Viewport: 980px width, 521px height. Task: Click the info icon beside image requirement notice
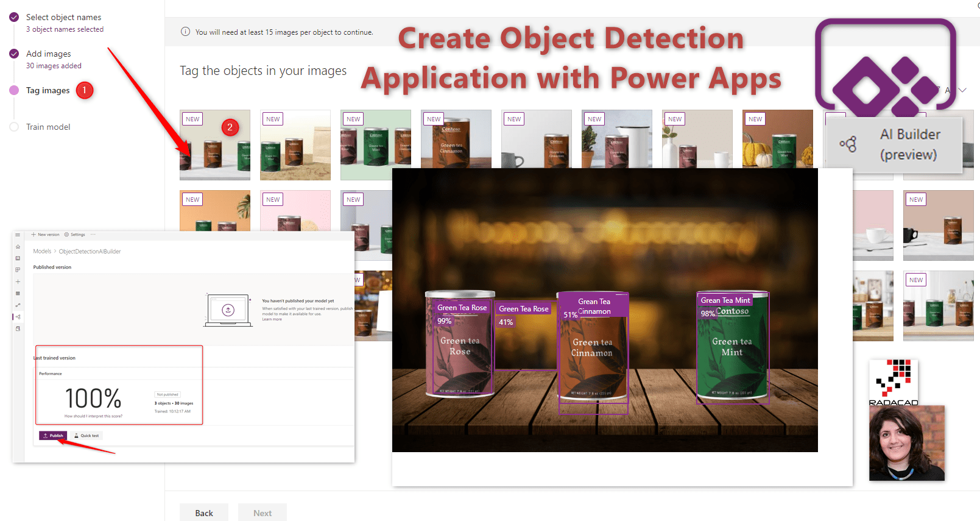[x=185, y=32]
